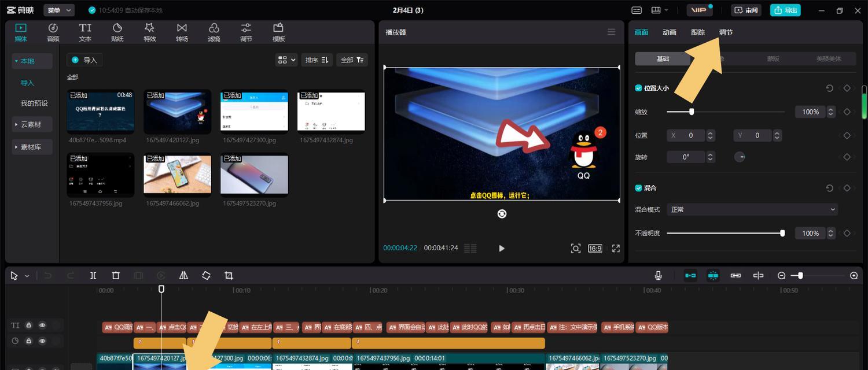Viewport: 868px width, 370px height.
Task: Lock the text track
Action: coord(29,325)
